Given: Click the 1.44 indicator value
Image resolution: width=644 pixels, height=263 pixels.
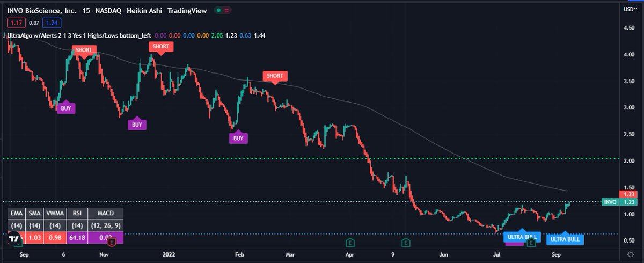Looking at the screenshot, I should (x=259, y=35).
